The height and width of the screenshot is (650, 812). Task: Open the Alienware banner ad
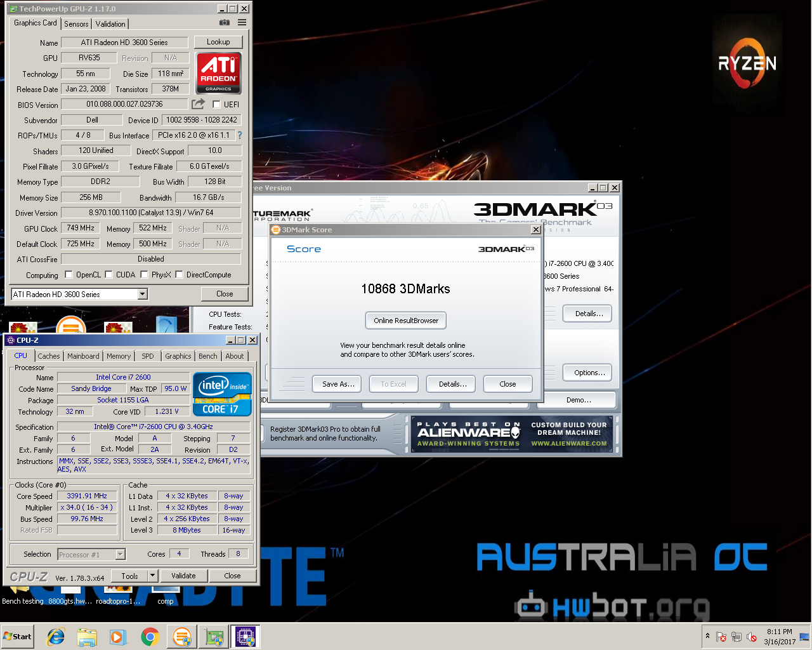coord(513,434)
